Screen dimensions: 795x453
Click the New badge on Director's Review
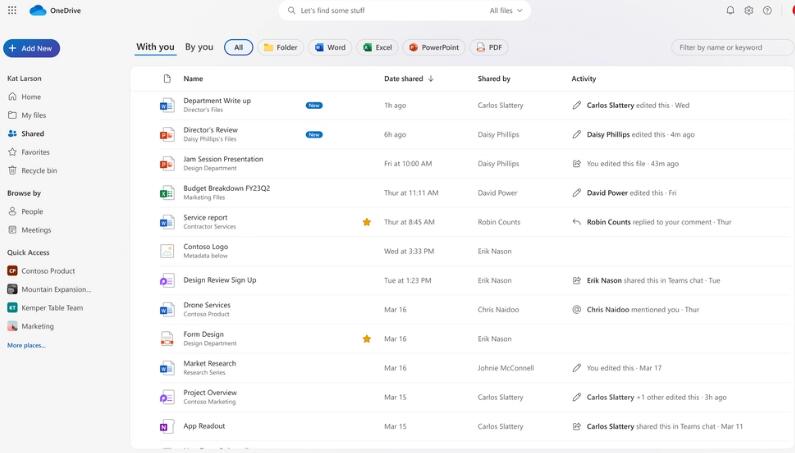tap(314, 134)
